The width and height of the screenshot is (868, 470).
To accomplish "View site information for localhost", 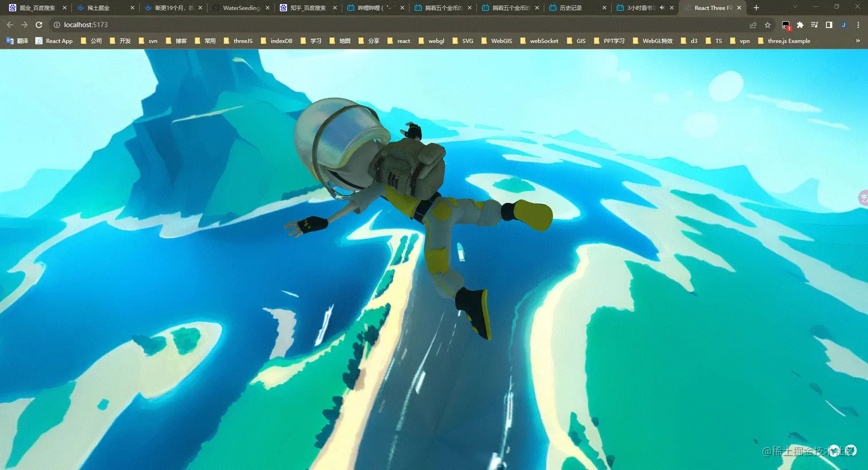I will point(57,25).
